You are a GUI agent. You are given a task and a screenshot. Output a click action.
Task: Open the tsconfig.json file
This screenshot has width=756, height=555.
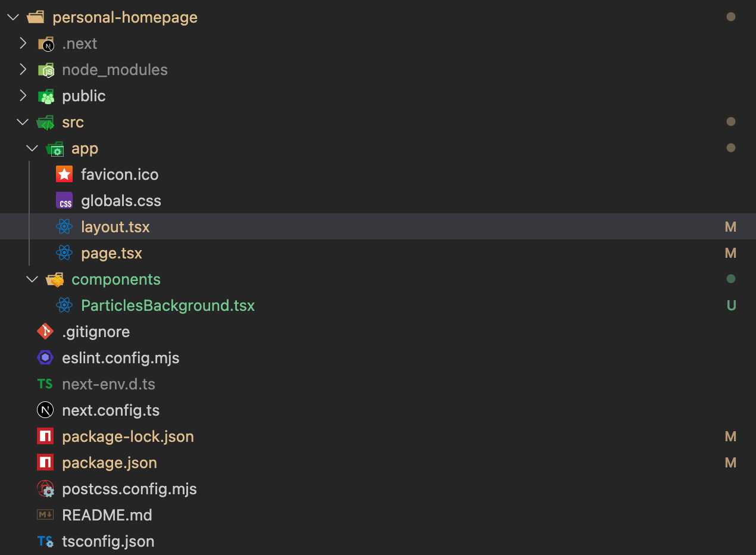point(108,541)
